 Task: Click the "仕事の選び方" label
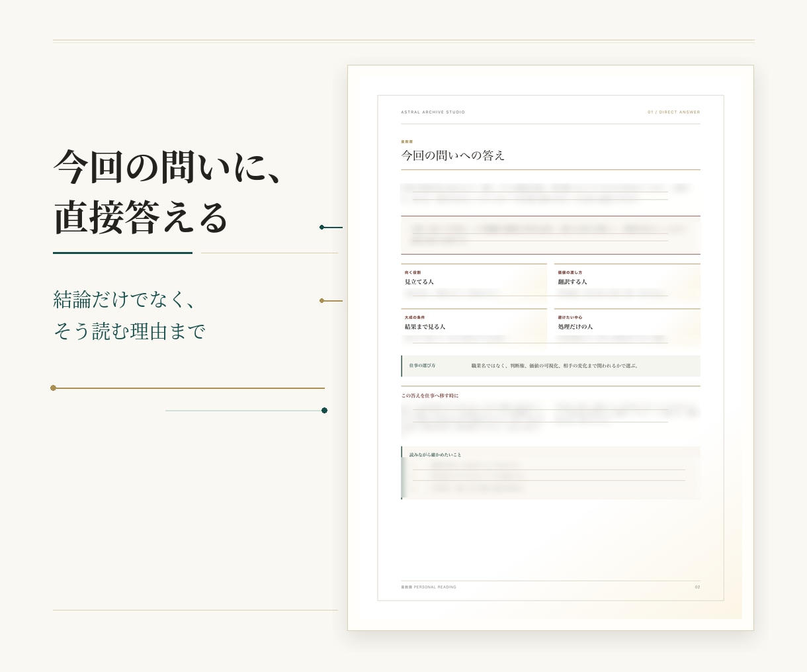[x=422, y=366]
